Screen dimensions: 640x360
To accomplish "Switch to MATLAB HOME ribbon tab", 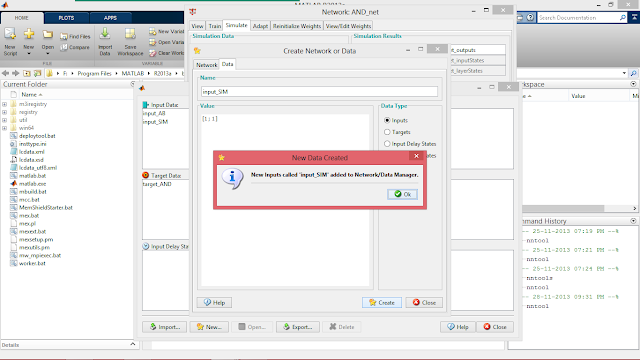I will 22,18.
